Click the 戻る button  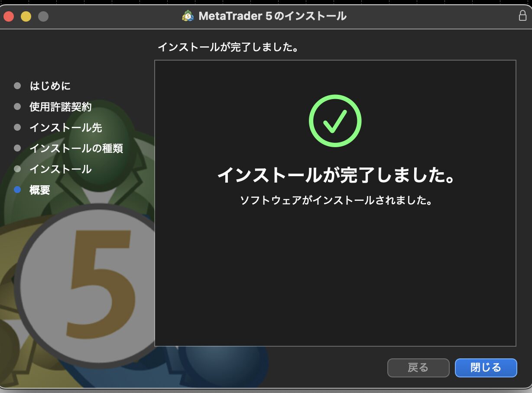click(x=418, y=368)
